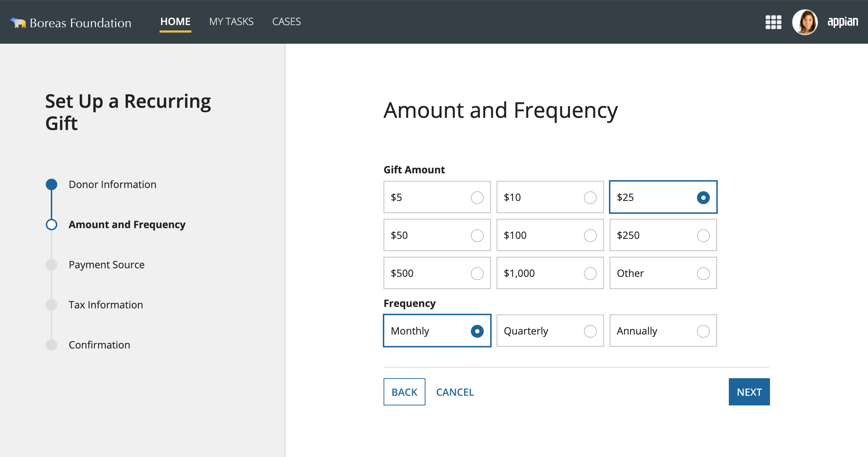Click the Tax Information step dot
The width and height of the screenshot is (868, 457).
pyautogui.click(x=52, y=305)
